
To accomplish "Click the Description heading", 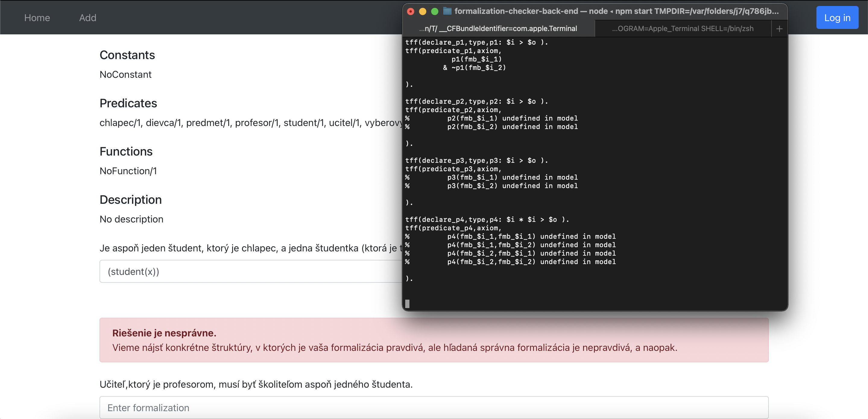I will coord(131,200).
